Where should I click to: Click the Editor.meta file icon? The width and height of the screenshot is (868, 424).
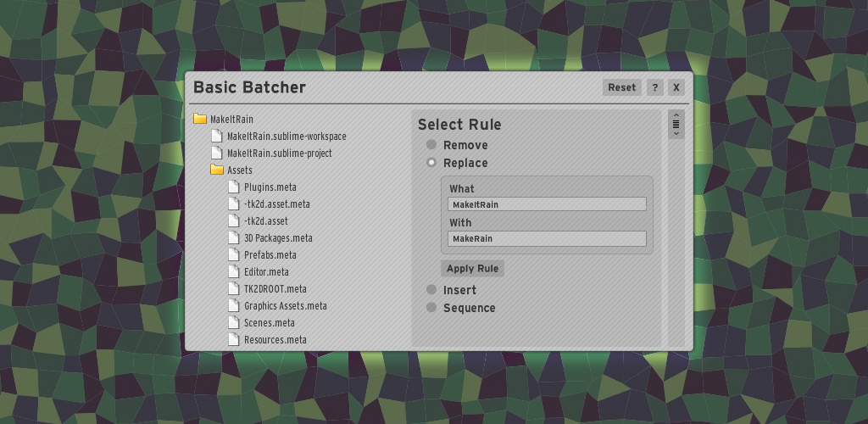coord(234,271)
